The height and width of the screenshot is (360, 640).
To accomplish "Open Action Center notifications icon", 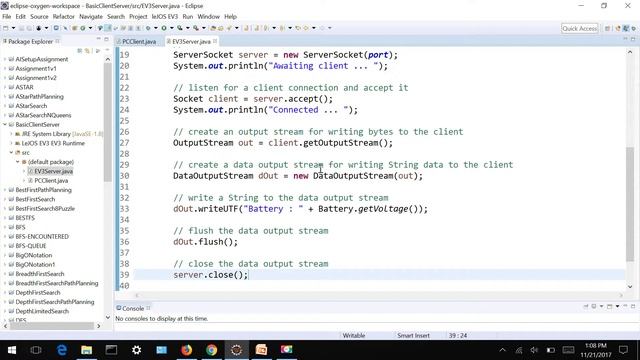I will coord(623,350).
